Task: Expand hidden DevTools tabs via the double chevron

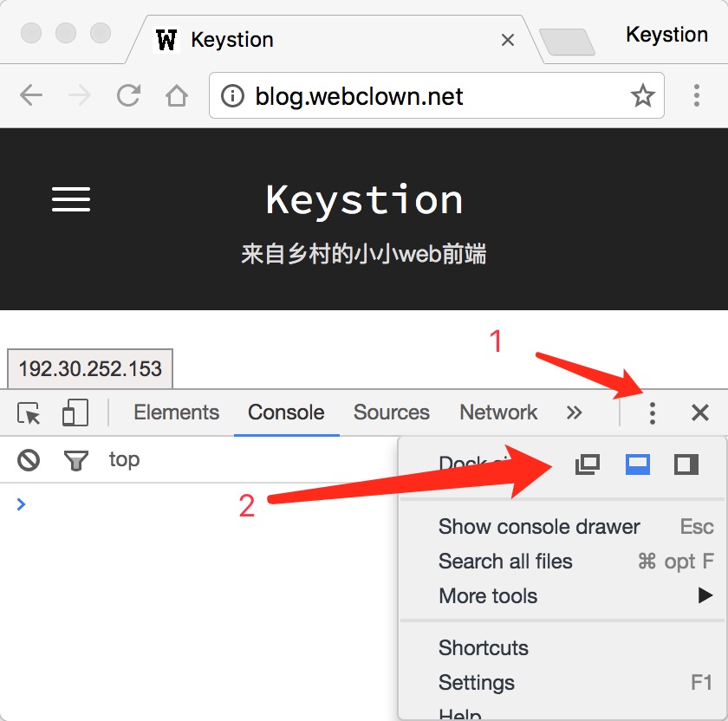Action: [575, 412]
